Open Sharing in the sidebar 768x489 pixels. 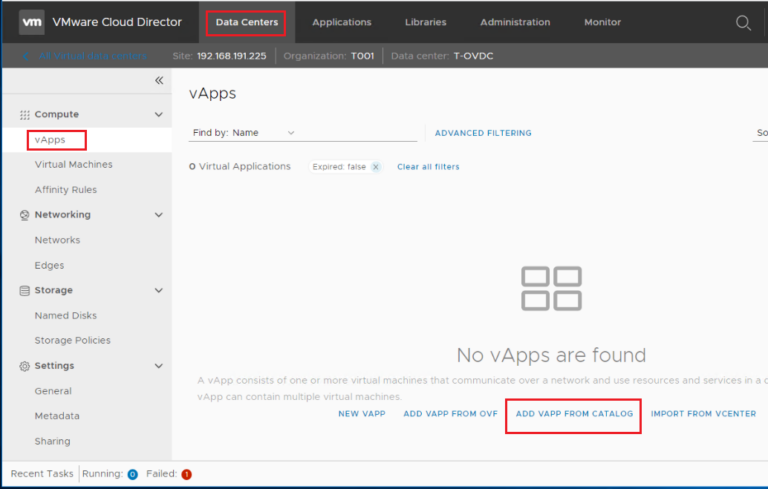pyautogui.click(x=52, y=441)
